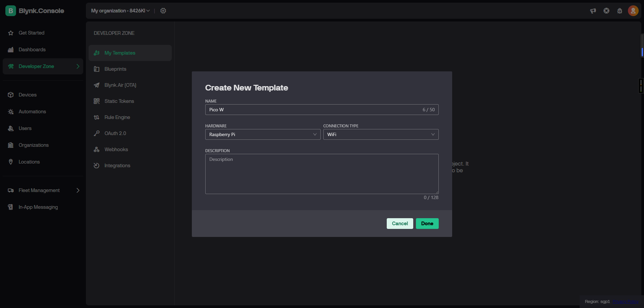Click the OAuth 2.0 key icon
Screen dimensions: 644x308
(97, 133)
